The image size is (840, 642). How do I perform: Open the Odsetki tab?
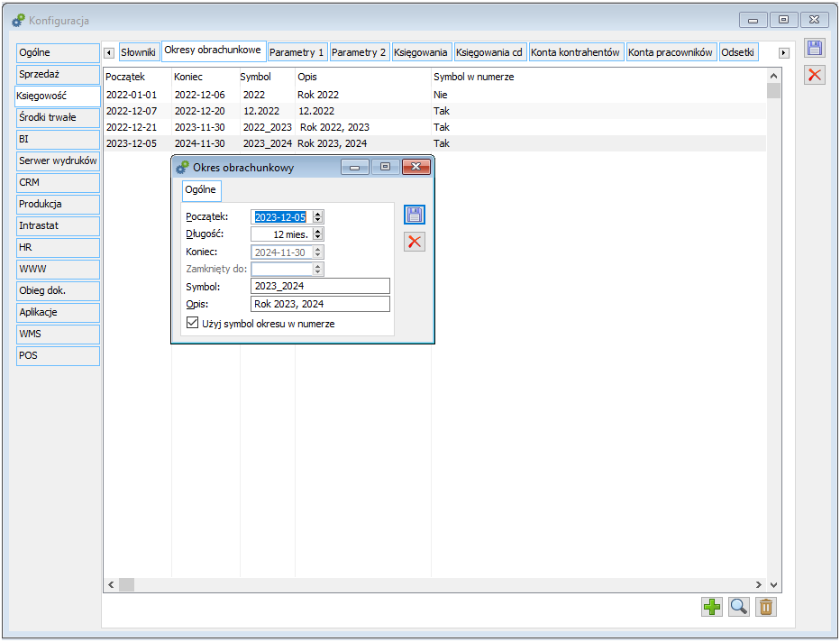(x=737, y=52)
